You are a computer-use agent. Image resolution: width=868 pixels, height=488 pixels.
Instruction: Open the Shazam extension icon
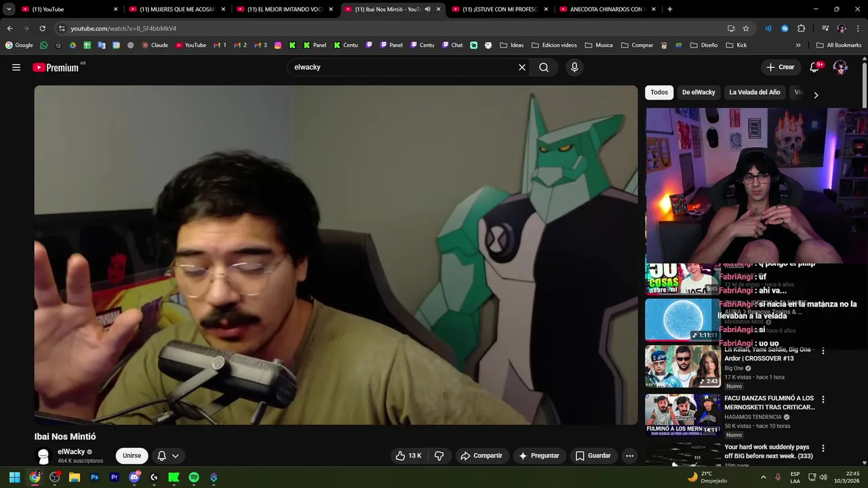[x=785, y=28]
